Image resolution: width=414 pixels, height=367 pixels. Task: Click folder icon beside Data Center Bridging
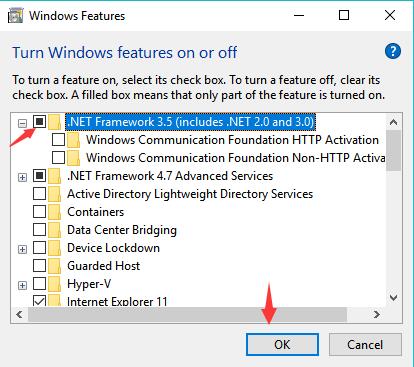pyautogui.click(x=54, y=230)
